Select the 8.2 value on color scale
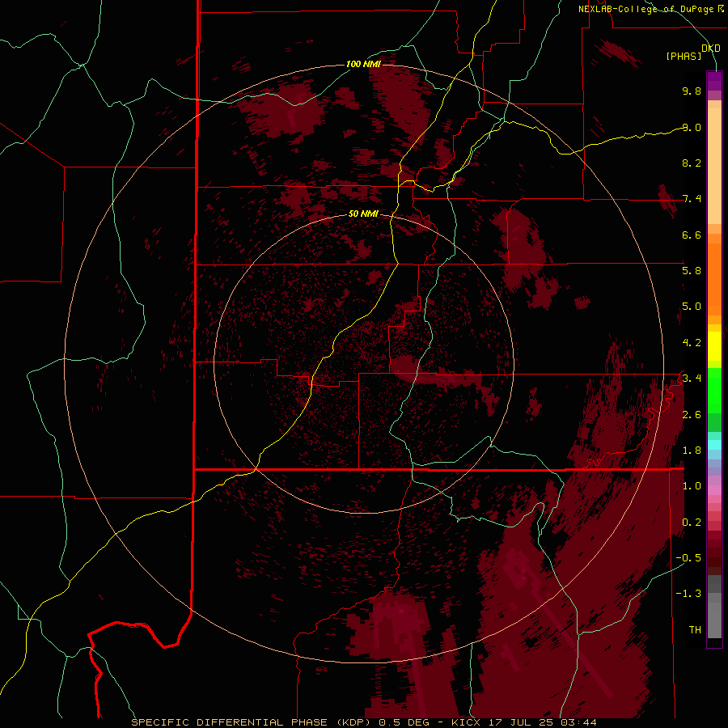The width and height of the screenshot is (728, 728). [692, 163]
